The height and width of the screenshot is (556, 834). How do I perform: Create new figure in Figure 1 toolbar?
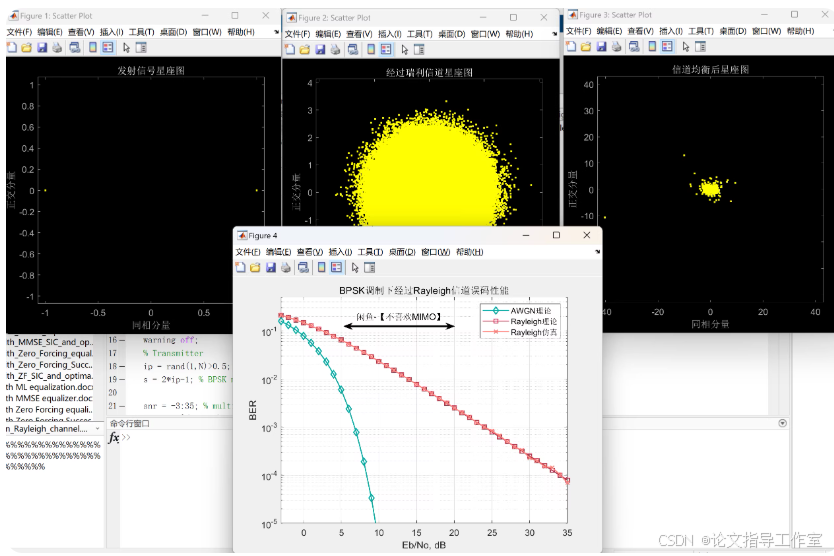tap(11, 48)
